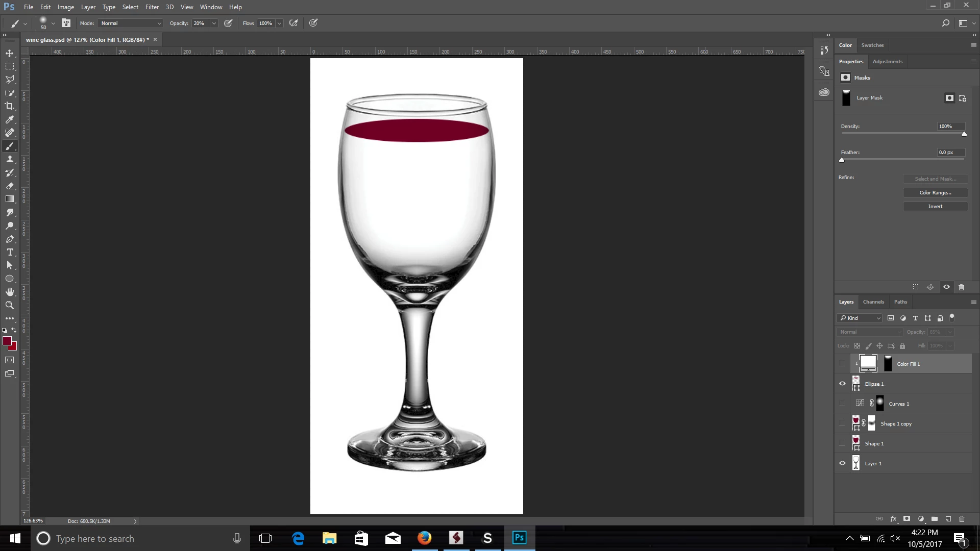Show the Curves 1 layer
This screenshot has height=551, width=980.
coord(842,404)
